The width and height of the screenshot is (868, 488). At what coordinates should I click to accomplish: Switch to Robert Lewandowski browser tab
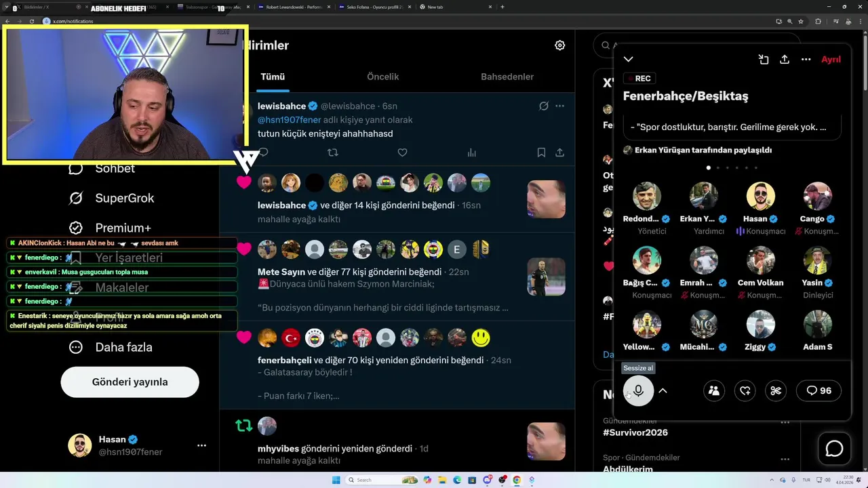tap(295, 7)
